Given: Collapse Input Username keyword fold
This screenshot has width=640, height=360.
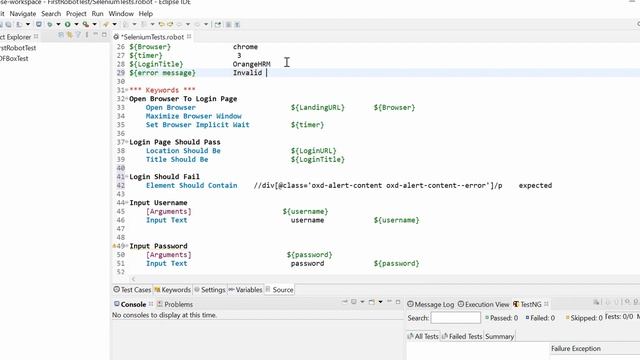Looking at the screenshot, I should 127,203.
